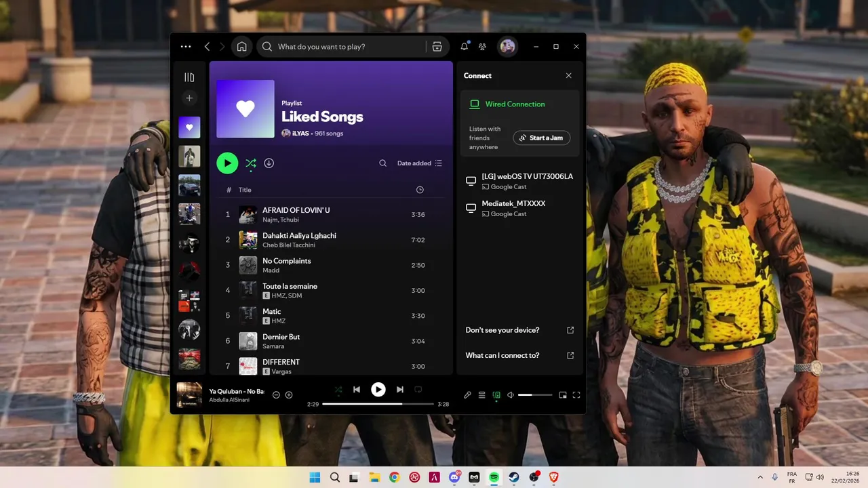Go back with the left arrow
Image resolution: width=868 pixels, height=488 pixels.
(207, 47)
